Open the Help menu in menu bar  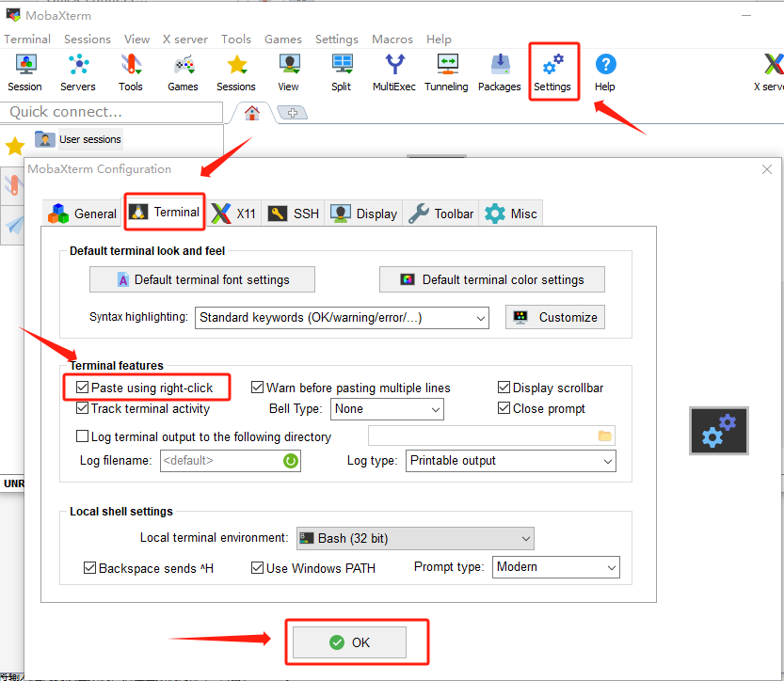439,39
